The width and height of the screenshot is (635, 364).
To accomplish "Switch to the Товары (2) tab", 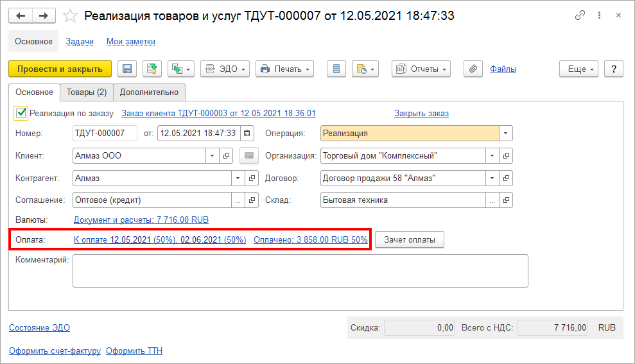I will [x=86, y=92].
